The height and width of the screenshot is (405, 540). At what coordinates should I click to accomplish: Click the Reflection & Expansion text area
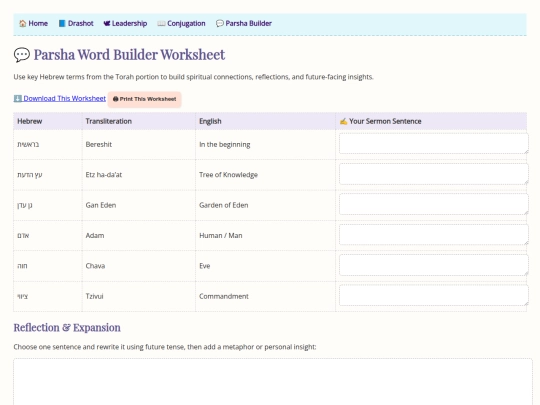click(x=273, y=382)
